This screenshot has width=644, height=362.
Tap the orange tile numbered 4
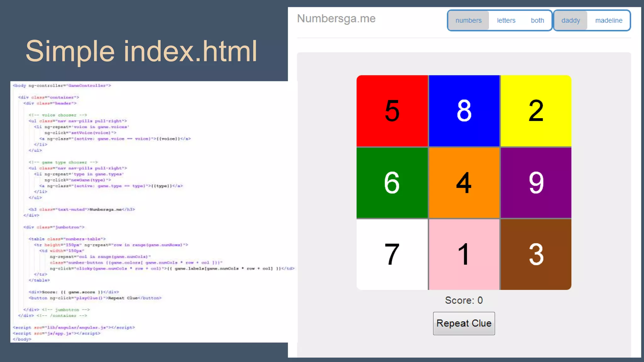(464, 183)
